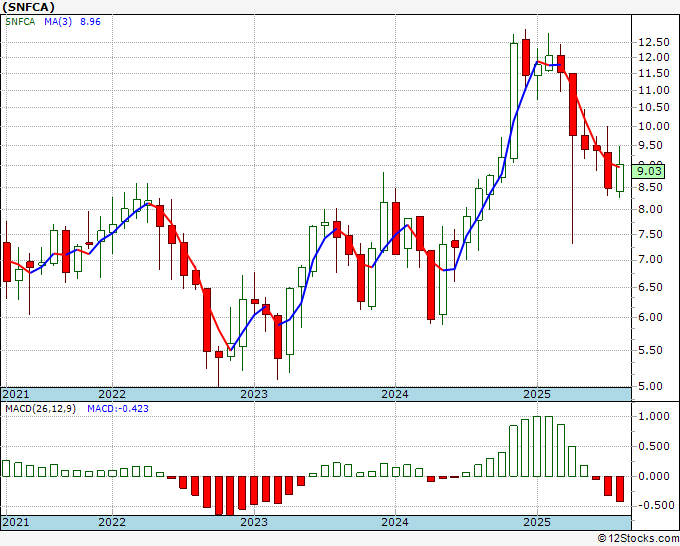
Task: Click the 8.00 price axis label
Action: (x=651, y=209)
